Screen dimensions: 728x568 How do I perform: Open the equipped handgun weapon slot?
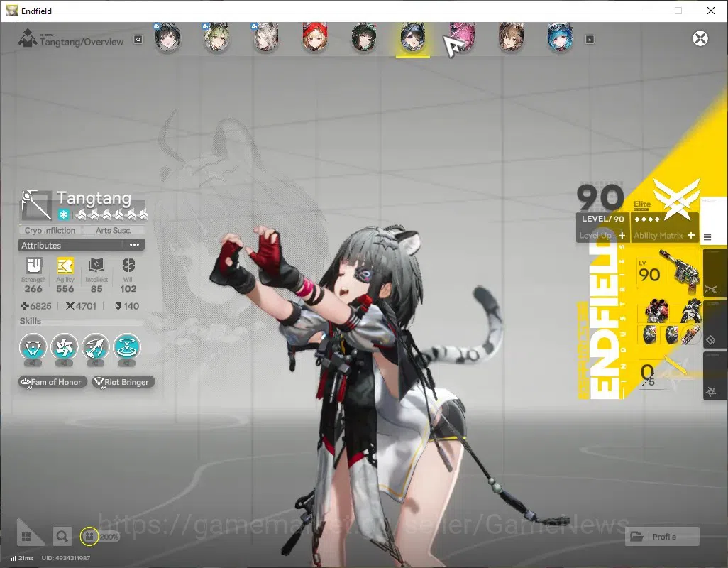(668, 273)
